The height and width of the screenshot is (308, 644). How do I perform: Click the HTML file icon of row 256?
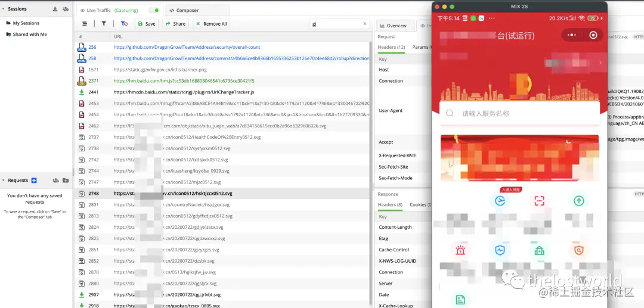click(81, 47)
